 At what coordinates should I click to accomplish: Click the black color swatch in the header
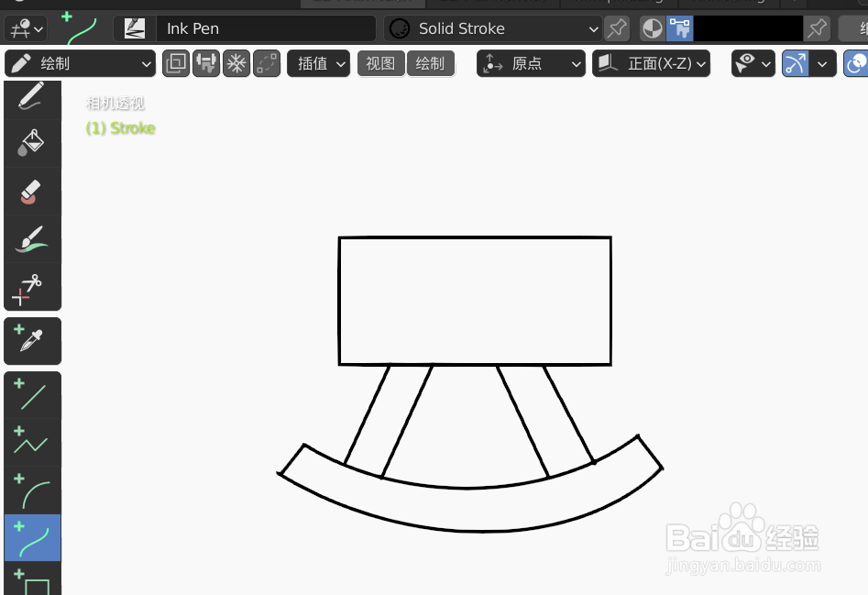coord(747,28)
